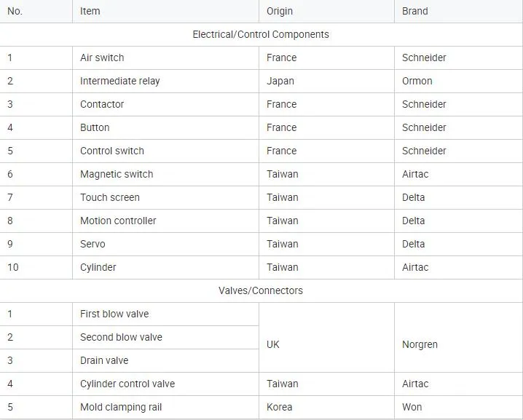This screenshot has height=420, width=523.
Task: Click the "Valves/Connectors" section heading
Action: (261, 290)
